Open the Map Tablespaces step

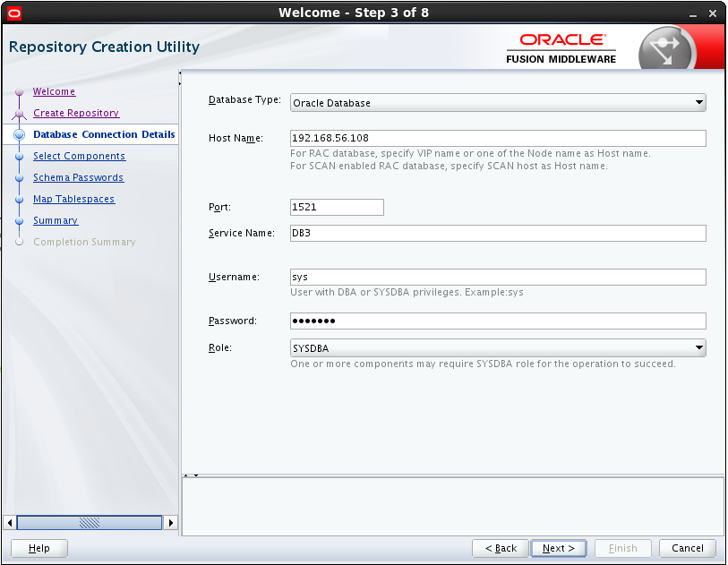73,199
